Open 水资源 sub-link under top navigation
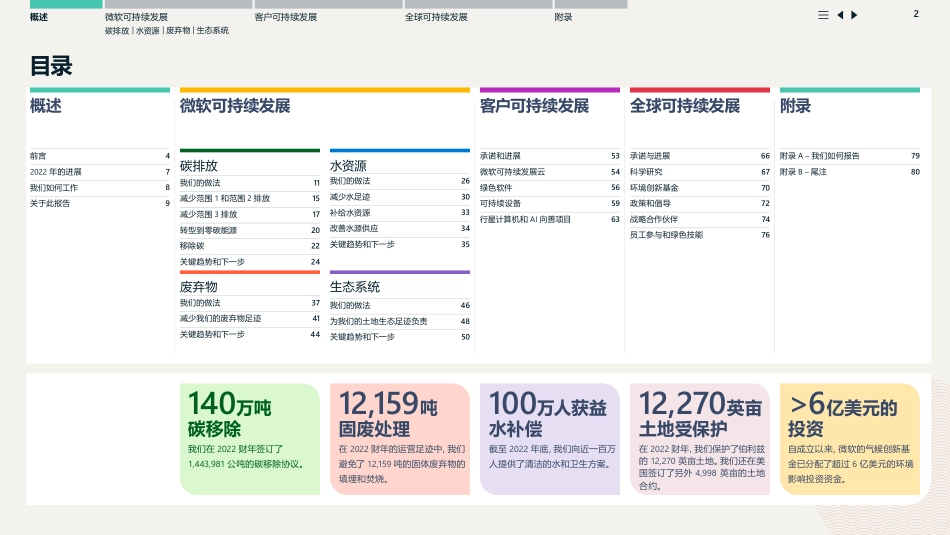950x535 pixels. coord(147,30)
